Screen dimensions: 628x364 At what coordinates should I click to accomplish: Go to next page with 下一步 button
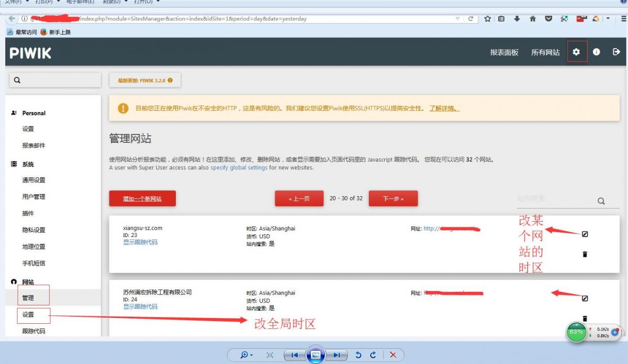[x=394, y=199]
